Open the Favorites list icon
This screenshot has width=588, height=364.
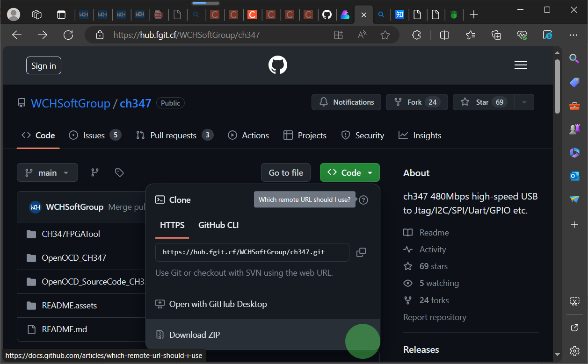coord(471,35)
